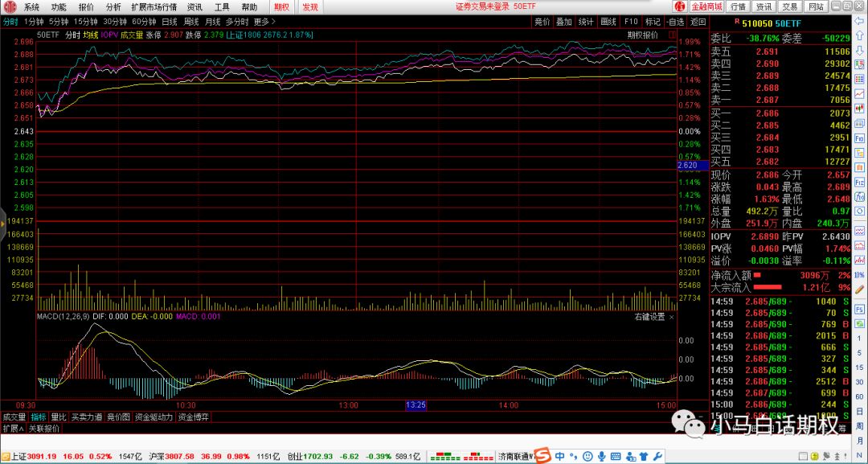
Task: Click the 竞价 toolbar button
Action: click(542, 23)
